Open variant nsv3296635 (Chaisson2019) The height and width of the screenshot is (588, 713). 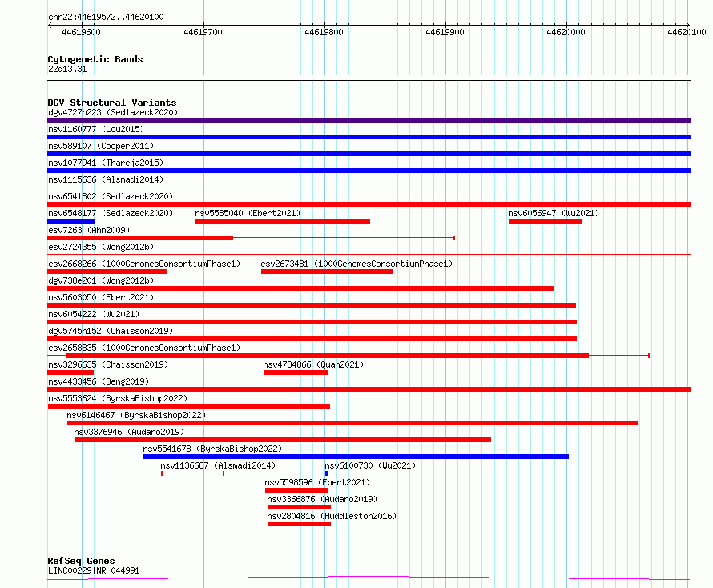108,364
